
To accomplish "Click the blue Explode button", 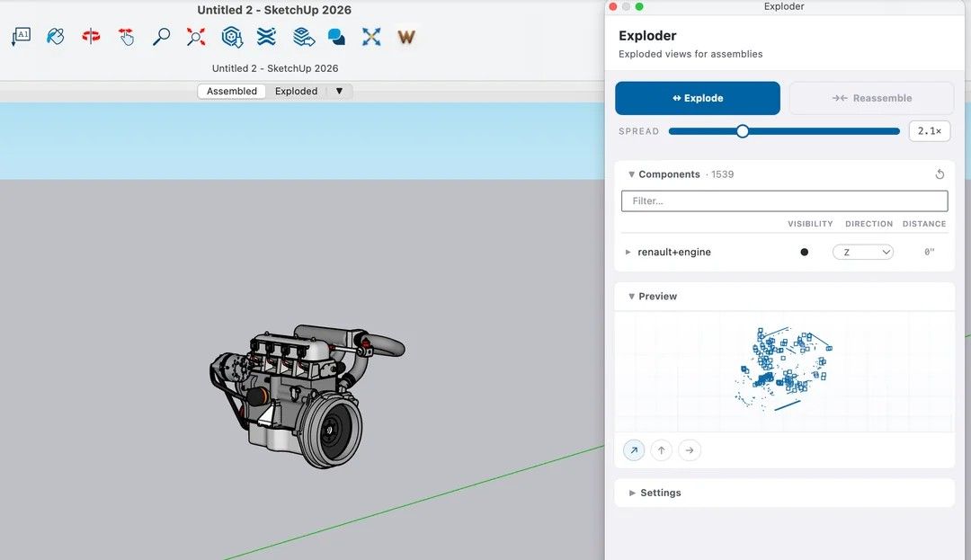I will coord(698,98).
